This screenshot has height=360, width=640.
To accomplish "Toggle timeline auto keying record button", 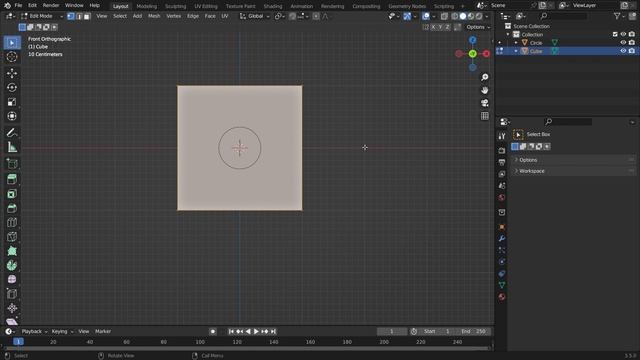I will (213, 331).
